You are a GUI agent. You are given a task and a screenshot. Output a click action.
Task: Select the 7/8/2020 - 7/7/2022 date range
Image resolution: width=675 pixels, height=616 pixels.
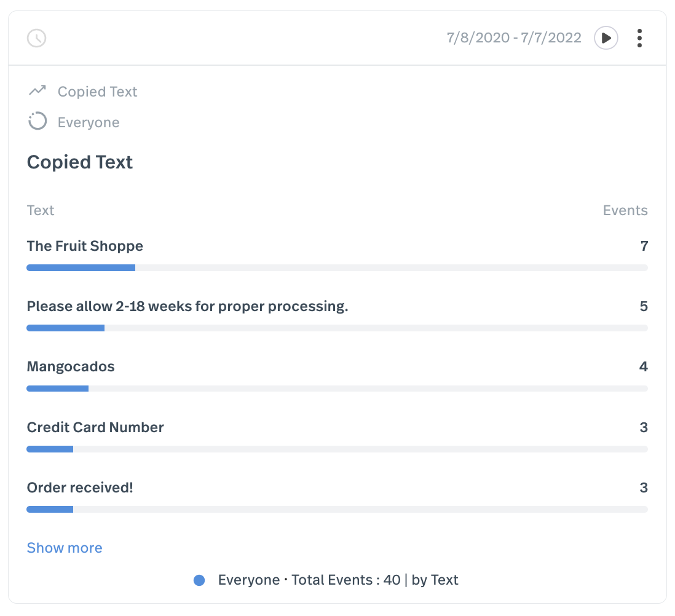point(514,38)
